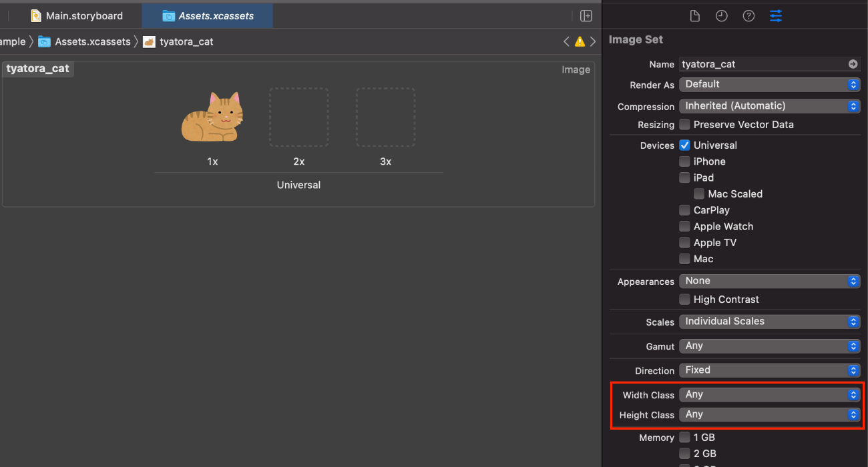Open the Quick Help inspector
The width and height of the screenshot is (868, 467).
pyautogui.click(x=748, y=16)
